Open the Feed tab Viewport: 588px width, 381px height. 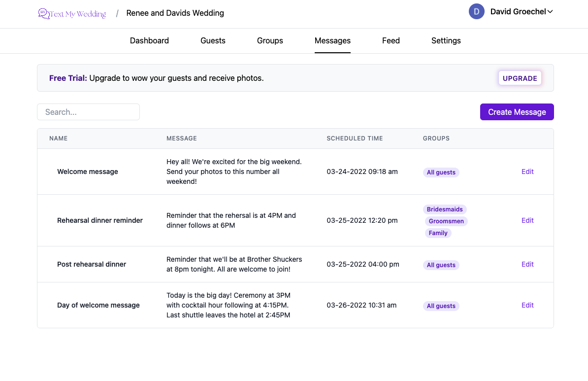[x=391, y=41]
